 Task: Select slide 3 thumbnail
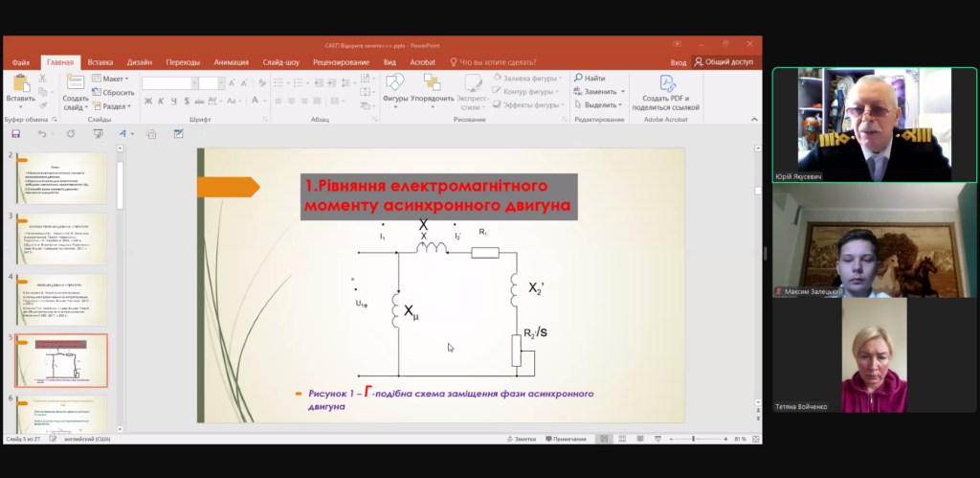point(61,239)
